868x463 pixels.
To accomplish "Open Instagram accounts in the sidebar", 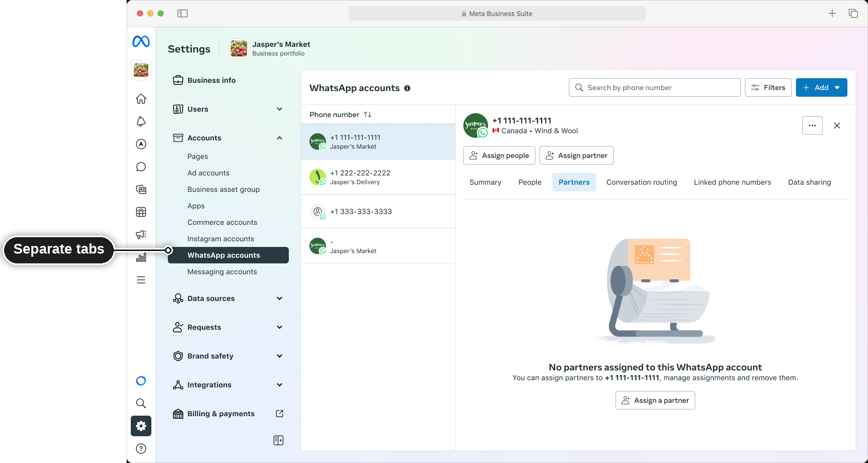I will point(221,239).
